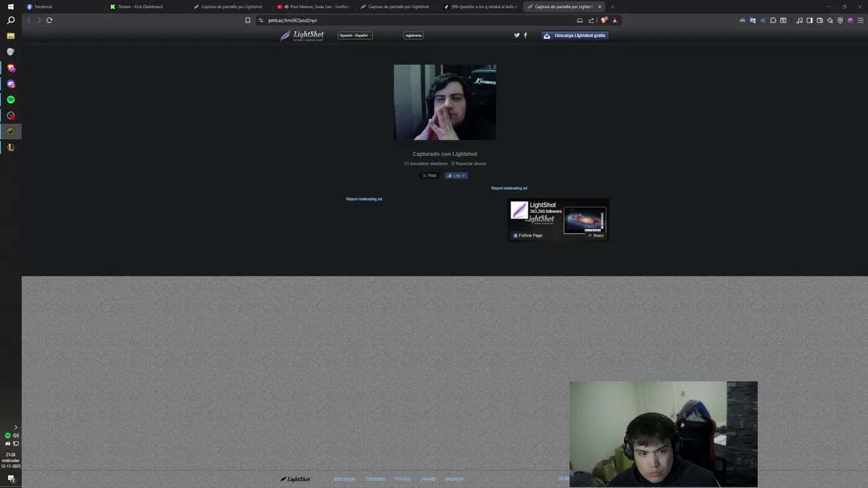Click the webcam overlay in corner
Viewport: 868px width, 488px height.
(x=663, y=434)
